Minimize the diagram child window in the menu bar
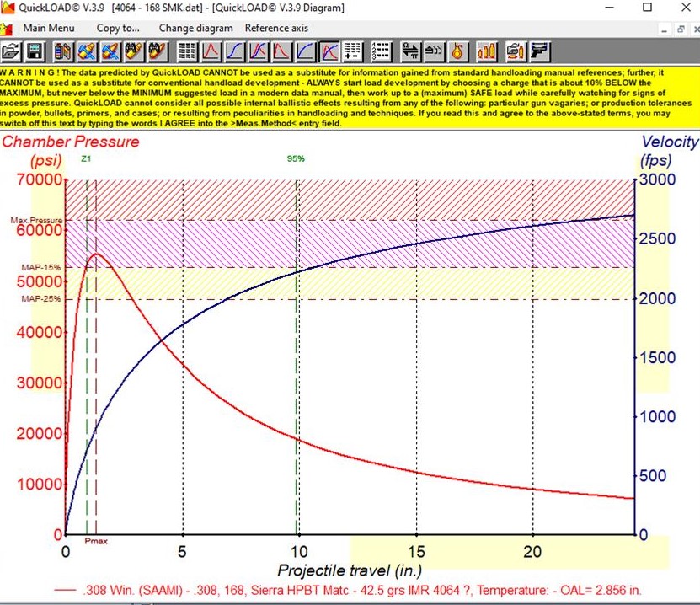This screenshot has height=605, width=700. (x=665, y=29)
